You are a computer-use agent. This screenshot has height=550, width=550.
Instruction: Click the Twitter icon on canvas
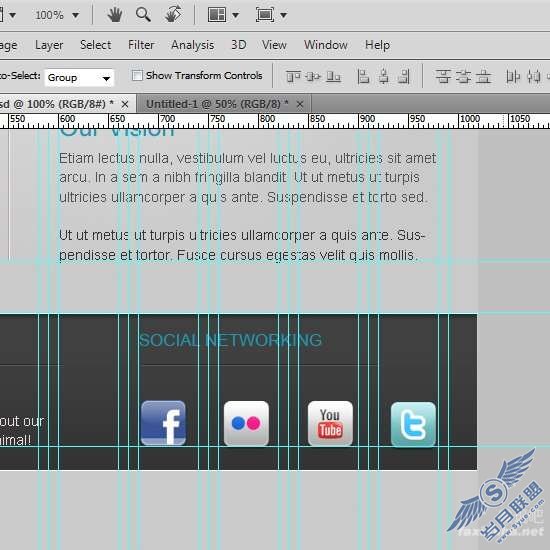(413, 424)
